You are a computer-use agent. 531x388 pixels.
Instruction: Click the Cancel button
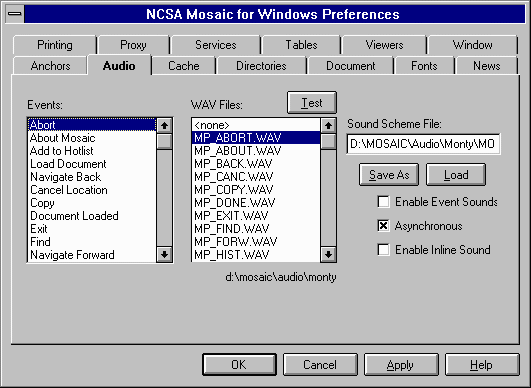[x=320, y=365]
